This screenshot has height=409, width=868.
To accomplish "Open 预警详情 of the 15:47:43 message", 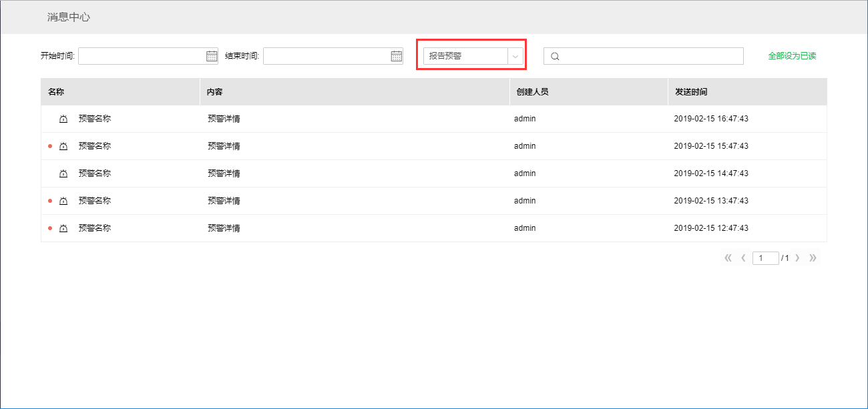I will tap(224, 146).
